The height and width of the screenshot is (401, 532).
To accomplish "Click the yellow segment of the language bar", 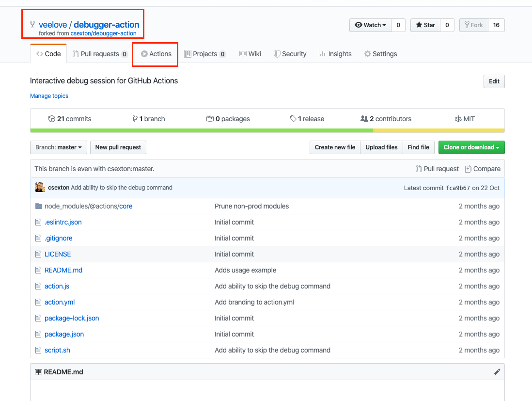I will [x=439, y=130].
